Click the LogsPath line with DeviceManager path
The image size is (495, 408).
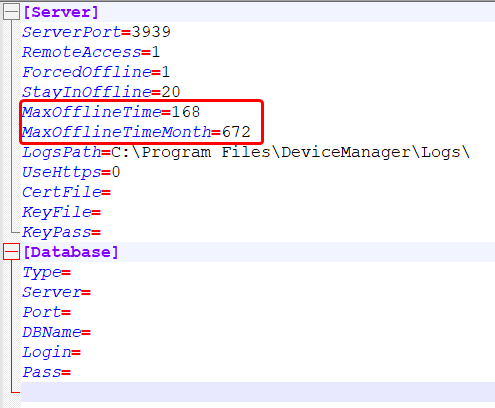pos(246,152)
